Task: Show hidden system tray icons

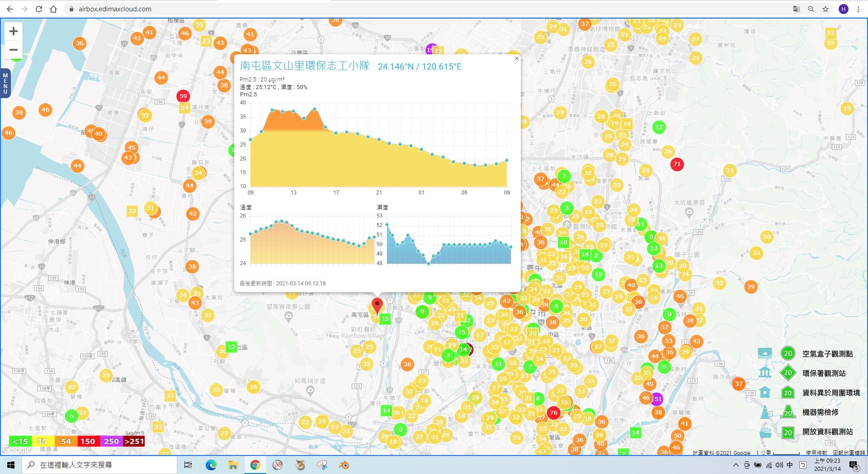Action: [736, 465]
